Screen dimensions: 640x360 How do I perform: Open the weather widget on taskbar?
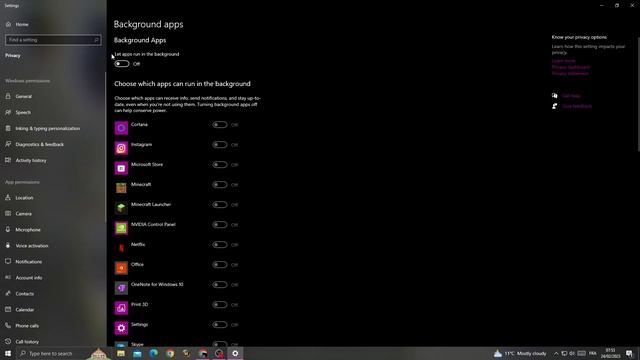[x=520, y=353]
